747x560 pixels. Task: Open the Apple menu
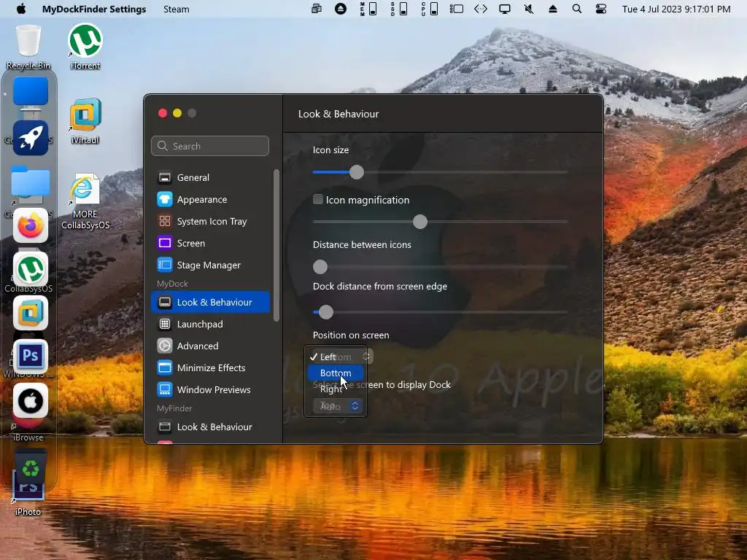pos(21,9)
